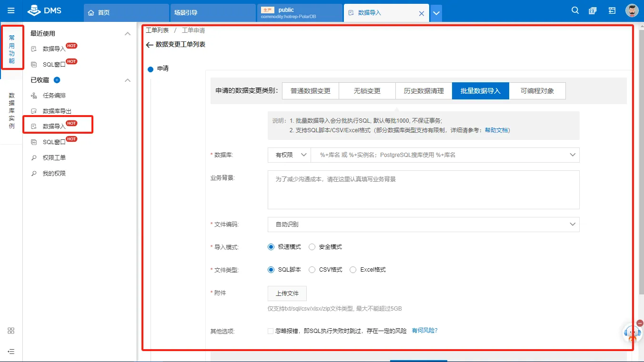Click the 权限工单 search icon

click(34, 158)
